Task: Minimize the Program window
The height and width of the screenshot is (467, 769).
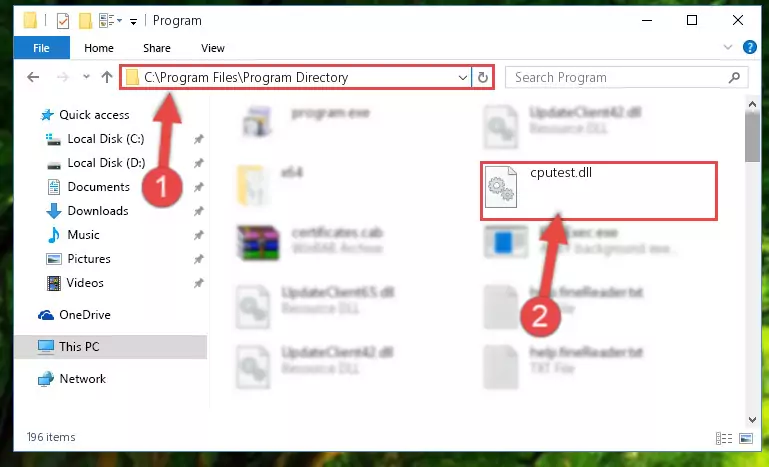Action: (x=647, y=20)
